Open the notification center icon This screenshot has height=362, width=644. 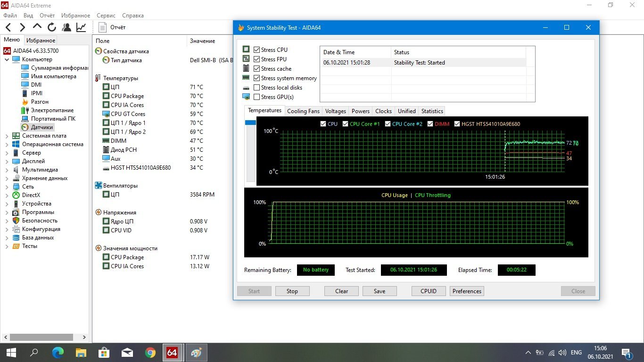(x=627, y=353)
